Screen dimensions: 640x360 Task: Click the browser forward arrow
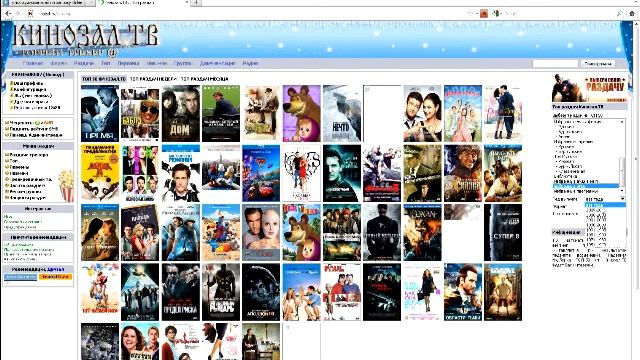(x=18, y=13)
